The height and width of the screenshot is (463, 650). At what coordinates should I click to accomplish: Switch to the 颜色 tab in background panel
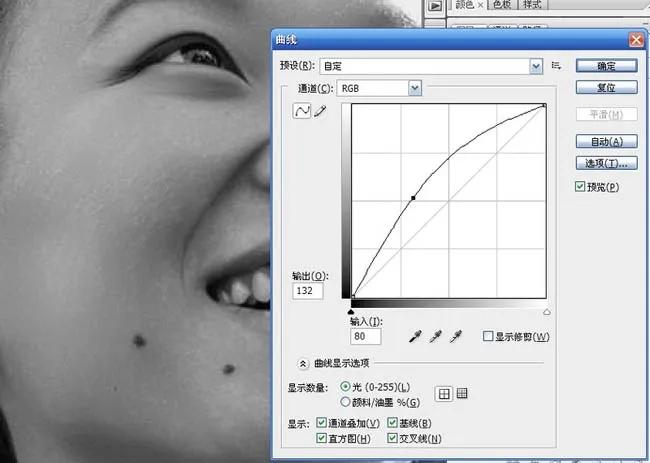click(468, 5)
